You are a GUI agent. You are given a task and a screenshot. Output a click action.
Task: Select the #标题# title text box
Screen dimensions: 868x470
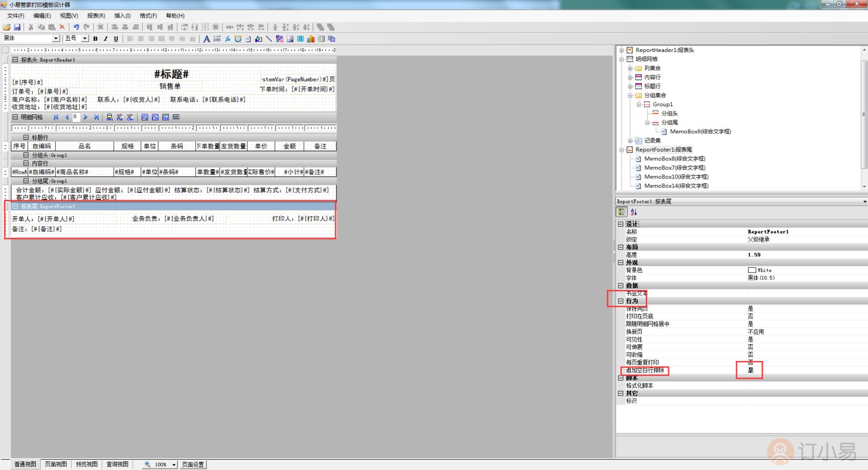(x=171, y=74)
